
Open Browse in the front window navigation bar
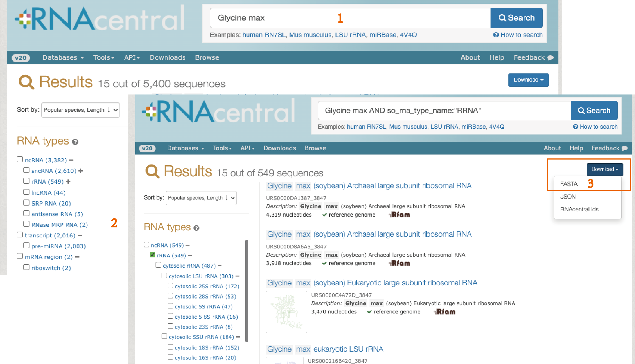coord(315,148)
